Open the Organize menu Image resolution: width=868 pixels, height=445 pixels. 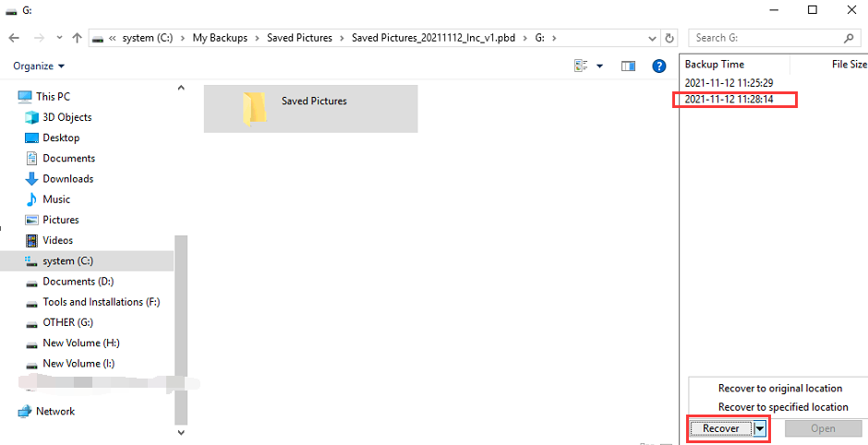tap(39, 66)
